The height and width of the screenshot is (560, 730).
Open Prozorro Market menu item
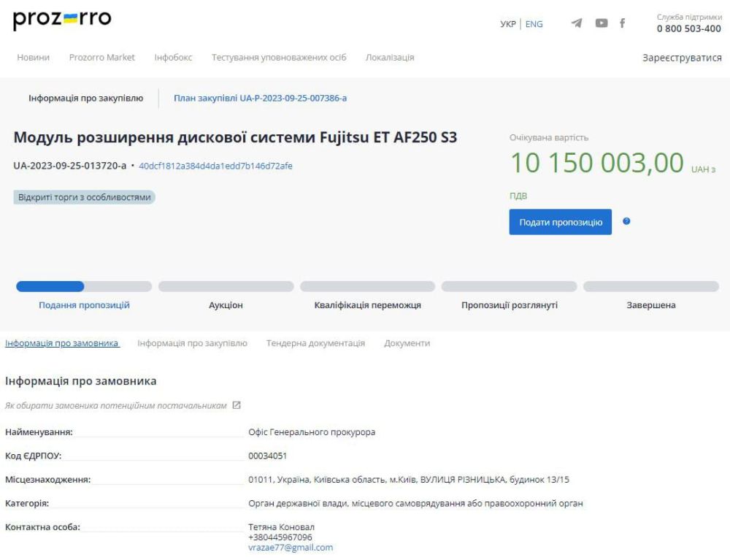tap(102, 58)
